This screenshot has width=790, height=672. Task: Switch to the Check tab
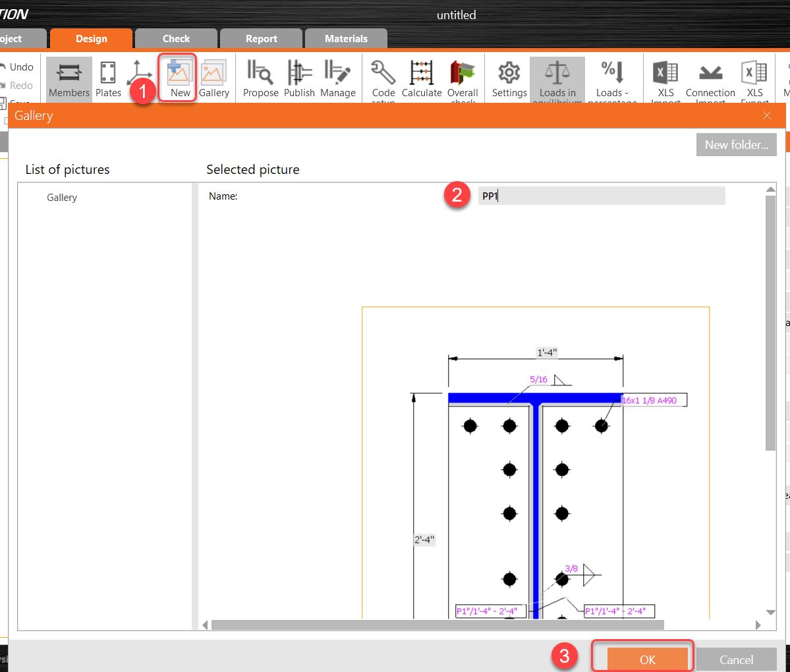176,39
